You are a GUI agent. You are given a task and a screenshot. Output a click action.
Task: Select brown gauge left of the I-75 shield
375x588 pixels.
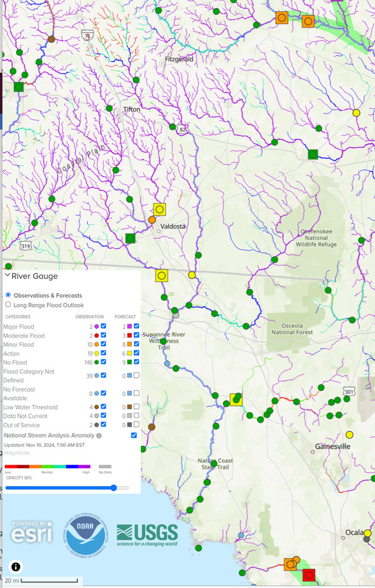click(52, 39)
